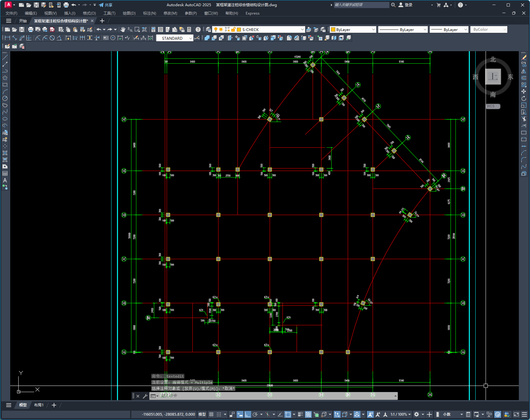Select the Line tool in draw toolbar
Image resolution: width=530 pixels, height=420 pixels.
click(5, 57)
